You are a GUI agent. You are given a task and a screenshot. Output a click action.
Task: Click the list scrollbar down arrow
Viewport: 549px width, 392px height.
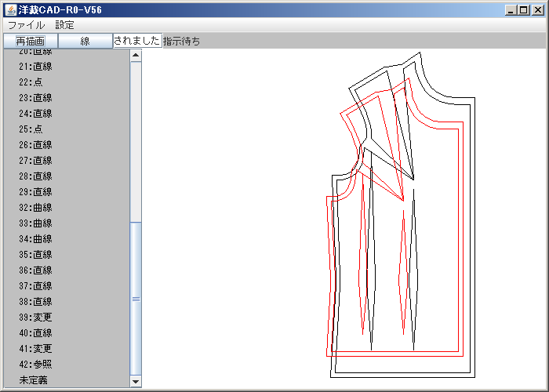tap(136, 381)
